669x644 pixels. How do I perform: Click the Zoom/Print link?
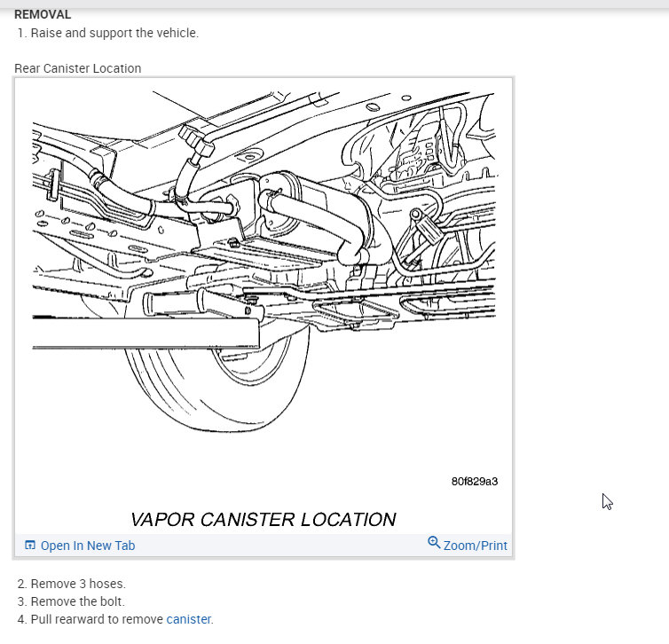pyautogui.click(x=475, y=546)
